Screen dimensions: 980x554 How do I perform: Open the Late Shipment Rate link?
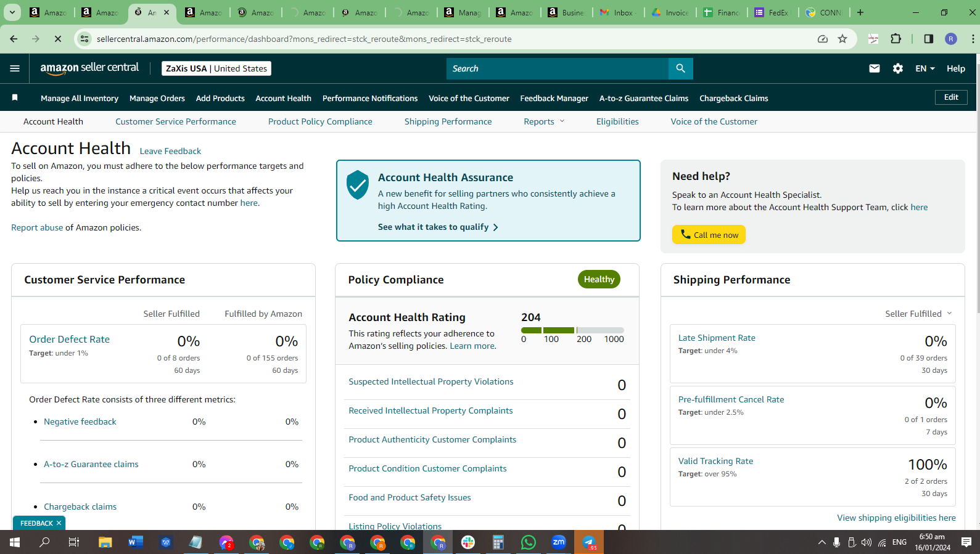point(717,338)
